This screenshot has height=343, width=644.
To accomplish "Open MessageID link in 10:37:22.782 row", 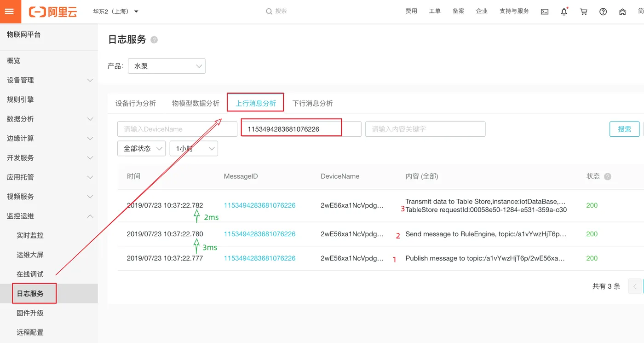I will coord(259,205).
